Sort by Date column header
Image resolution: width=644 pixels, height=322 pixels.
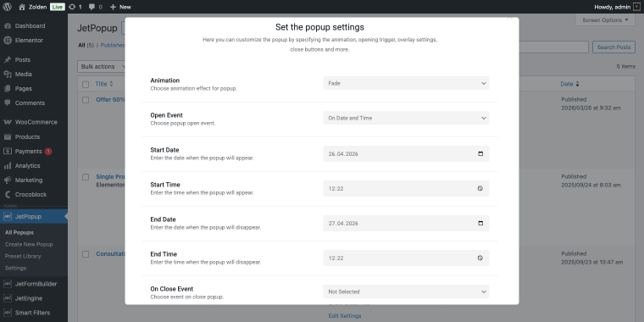[x=569, y=84]
